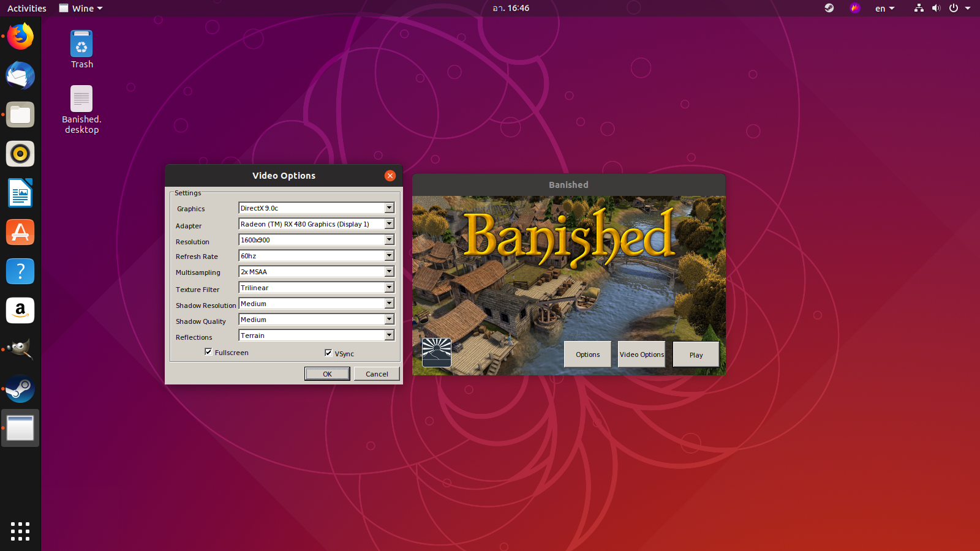Select the Wine window icon in dock

[x=20, y=428]
